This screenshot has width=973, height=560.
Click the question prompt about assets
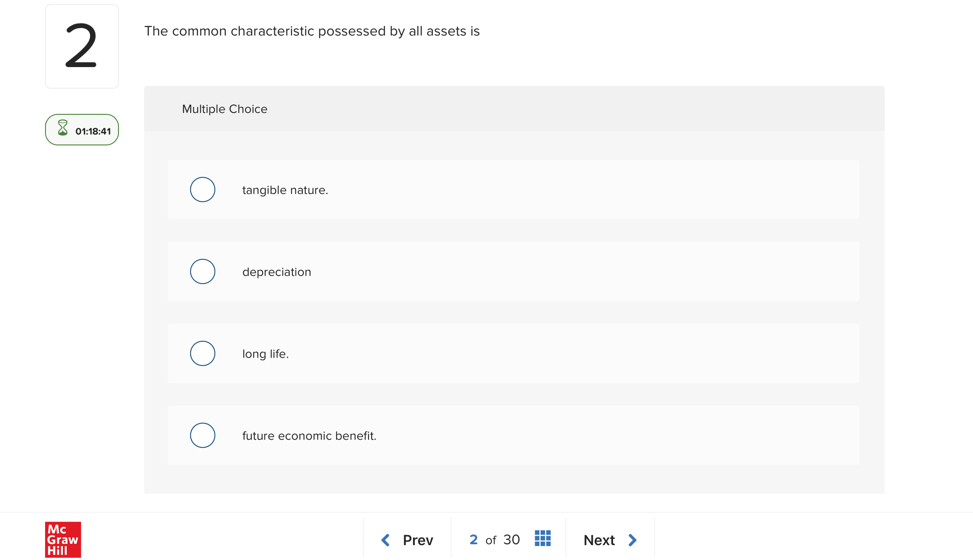(312, 31)
